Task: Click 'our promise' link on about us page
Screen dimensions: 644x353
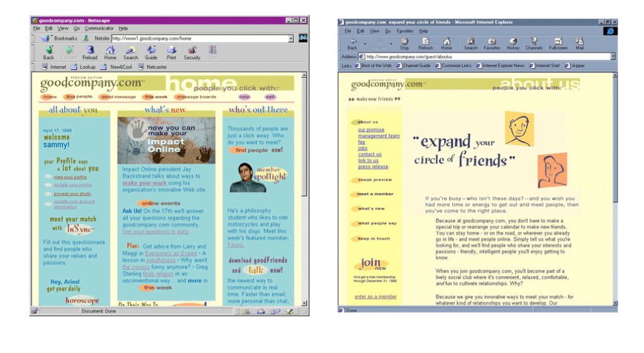Action: pyautogui.click(x=371, y=130)
